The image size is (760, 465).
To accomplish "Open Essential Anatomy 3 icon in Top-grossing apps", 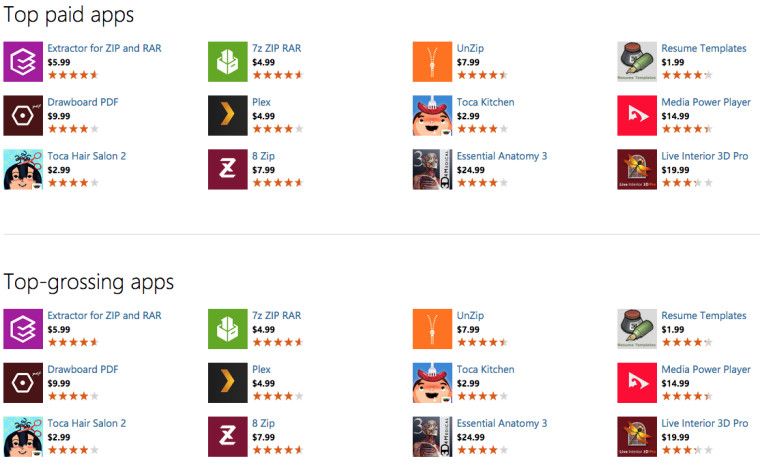I will point(432,437).
